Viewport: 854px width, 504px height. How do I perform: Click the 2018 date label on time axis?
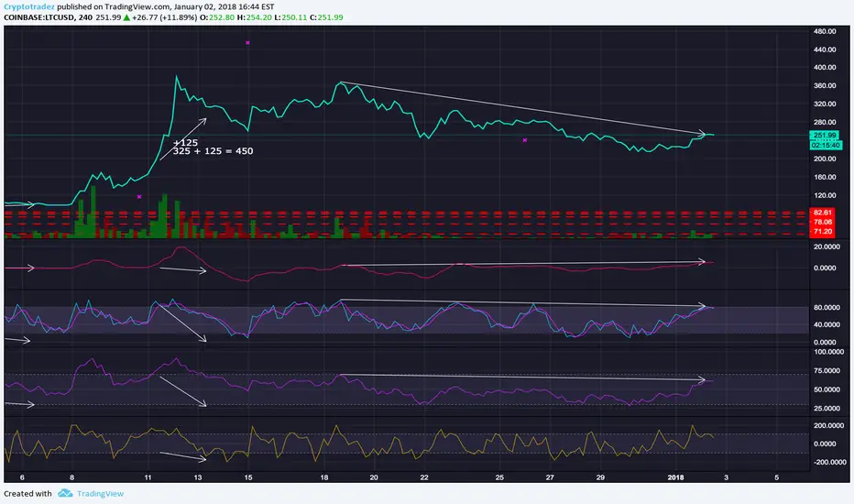(675, 477)
